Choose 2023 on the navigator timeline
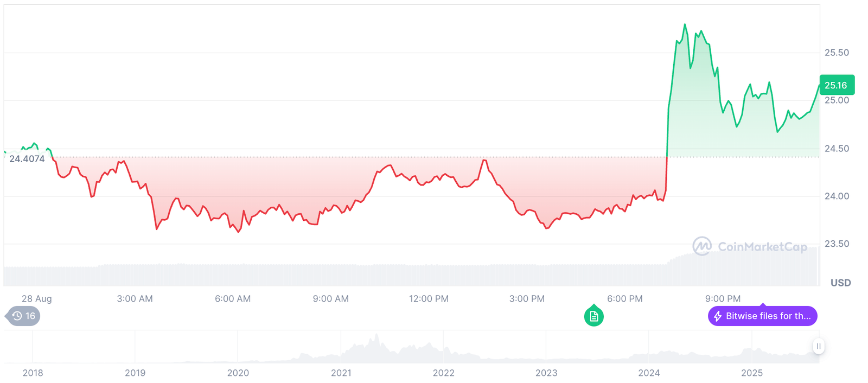Image resolution: width=868 pixels, height=383 pixels. 546,373
